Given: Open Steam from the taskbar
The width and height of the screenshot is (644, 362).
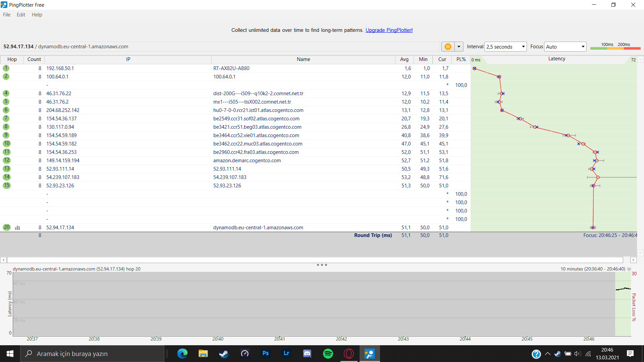Looking at the screenshot, I should [224, 354].
